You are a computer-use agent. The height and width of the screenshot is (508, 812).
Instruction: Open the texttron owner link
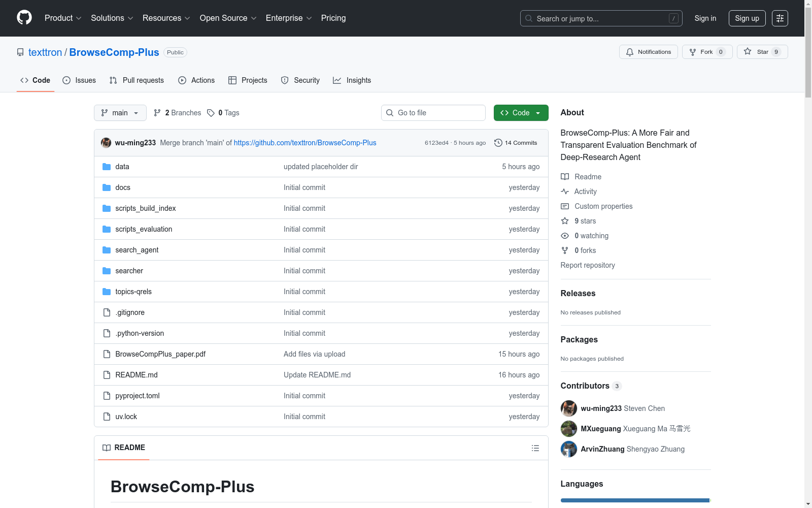[45, 52]
